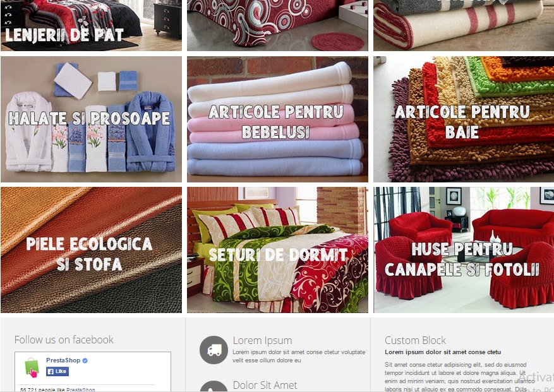Image resolution: width=554 pixels, height=392 pixels.
Task: Open the Lenjerii de Pat category
Action: coord(91,25)
